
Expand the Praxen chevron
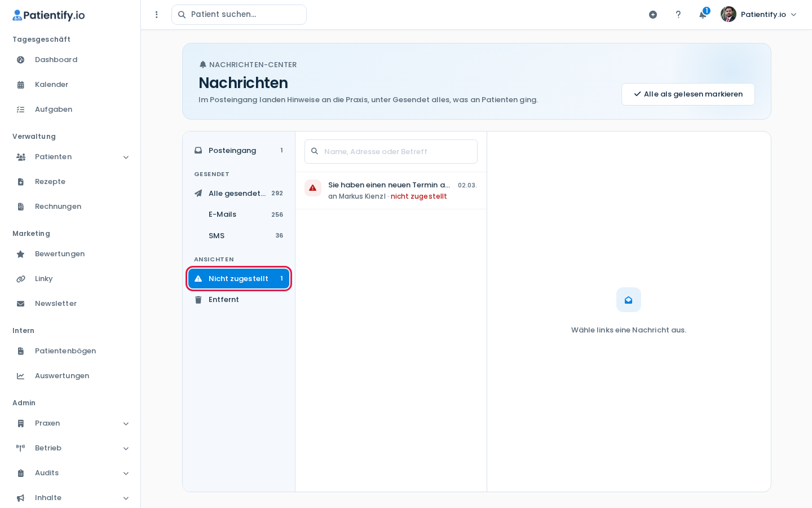(126, 423)
